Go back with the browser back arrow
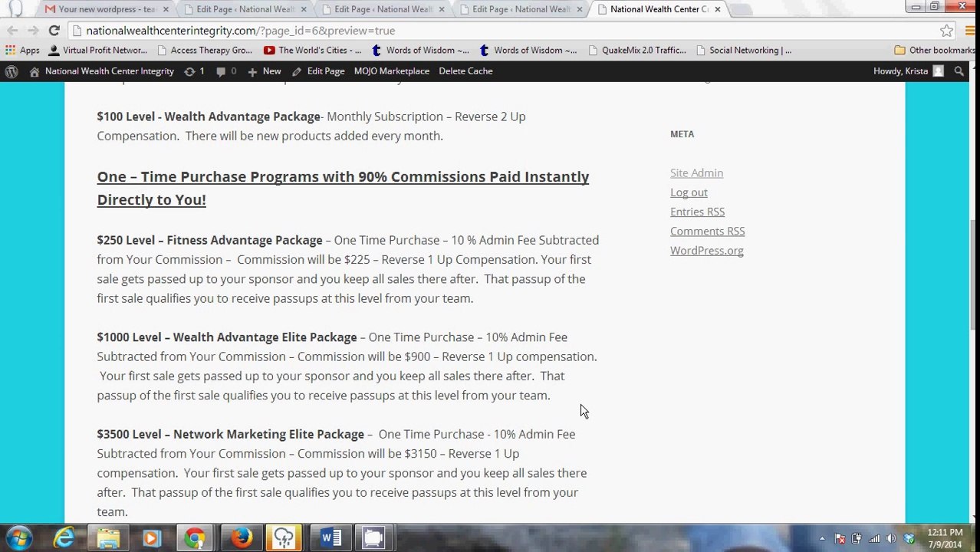The width and height of the screenshot is (980, 552). click(12, 31)
